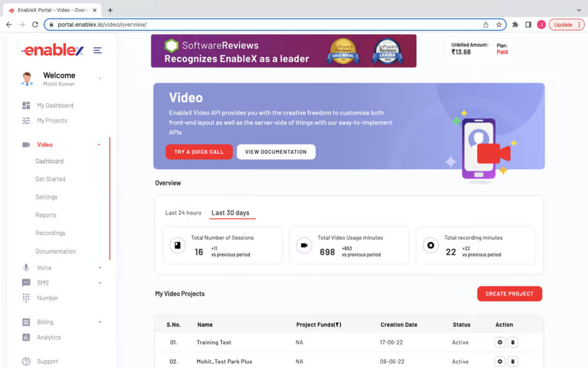Open the browser extensions puzzle icon

515,24
